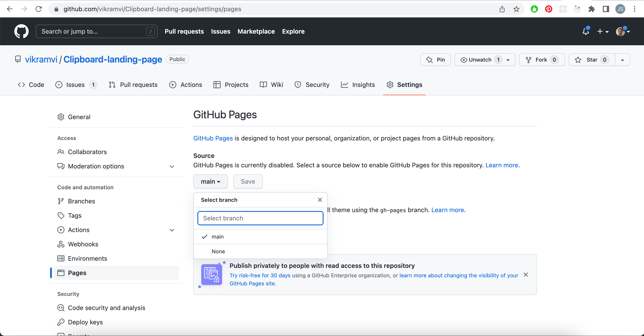Expand Actions section in sidebar

172,230
